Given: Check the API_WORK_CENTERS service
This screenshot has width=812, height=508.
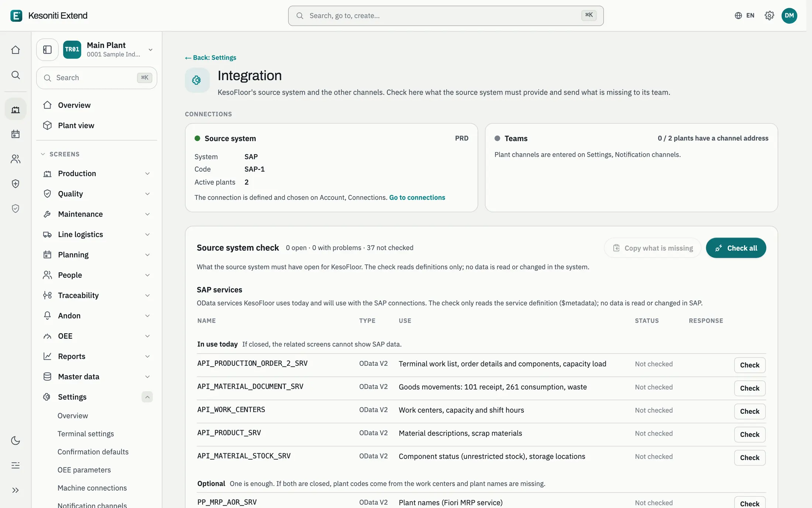Looking at the screenshot, I should 750,412.
